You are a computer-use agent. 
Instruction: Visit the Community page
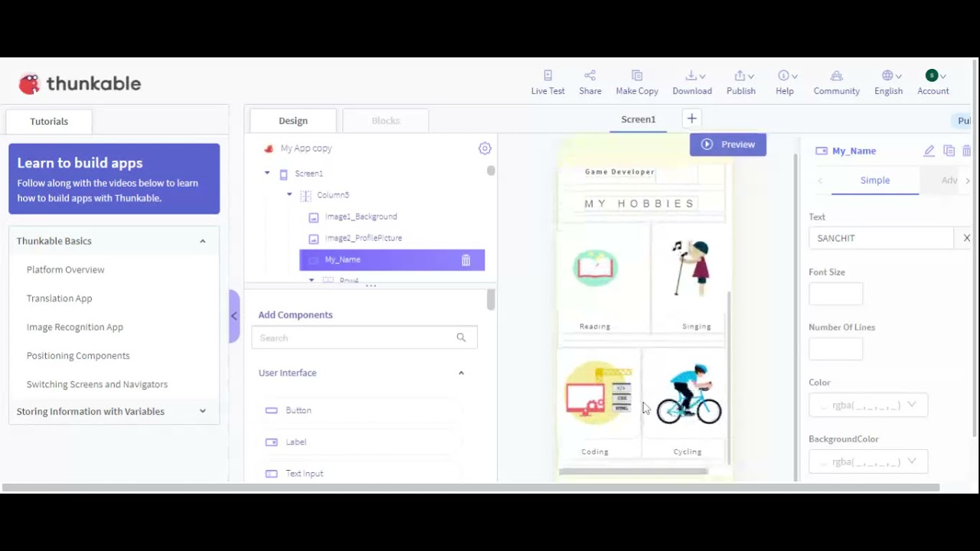[x=836, y=83]
